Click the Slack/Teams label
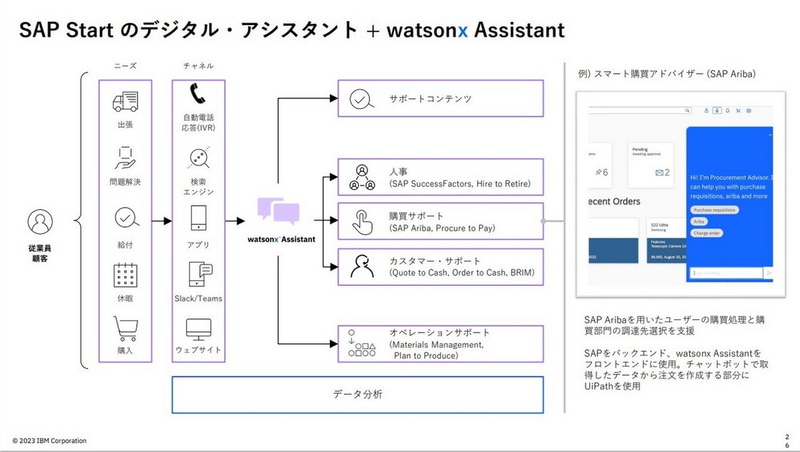The width and height of the screenshot is (800, 452). 198,298
